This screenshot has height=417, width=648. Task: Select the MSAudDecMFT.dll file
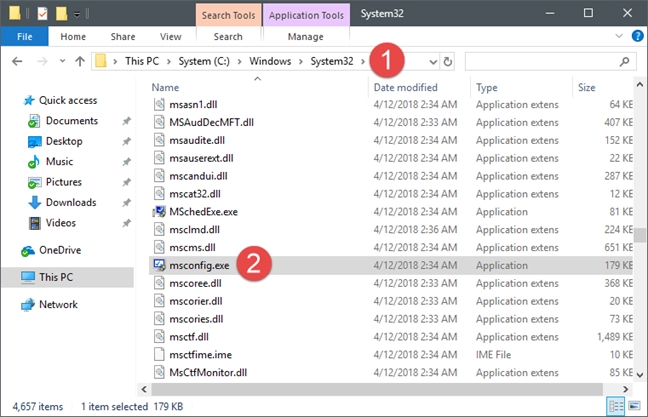click(x=211, y=122)
